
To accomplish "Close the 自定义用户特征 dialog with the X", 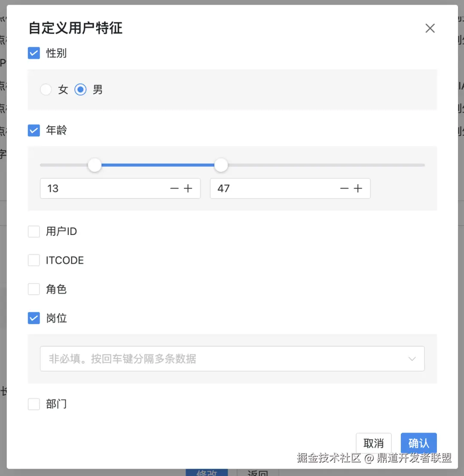I will click(430, 28).
